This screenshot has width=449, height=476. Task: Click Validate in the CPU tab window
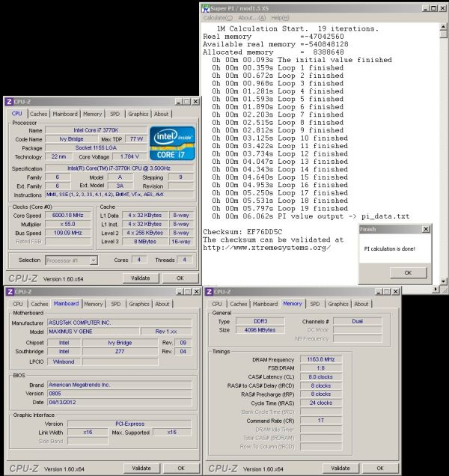[141, 278]
